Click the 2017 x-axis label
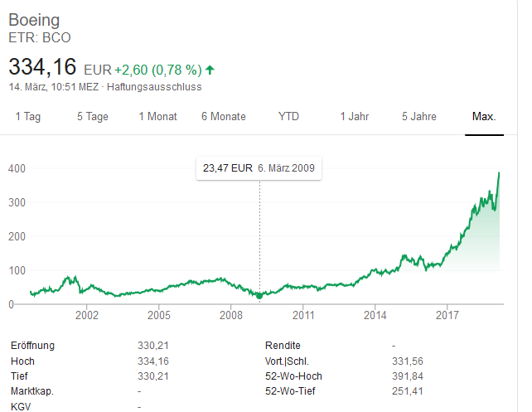 point(447,315)
